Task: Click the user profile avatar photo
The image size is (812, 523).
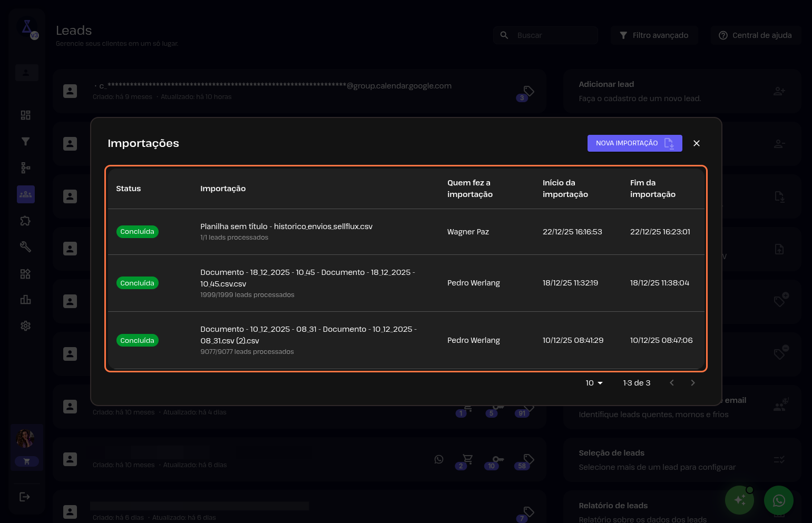Action: 26,438
